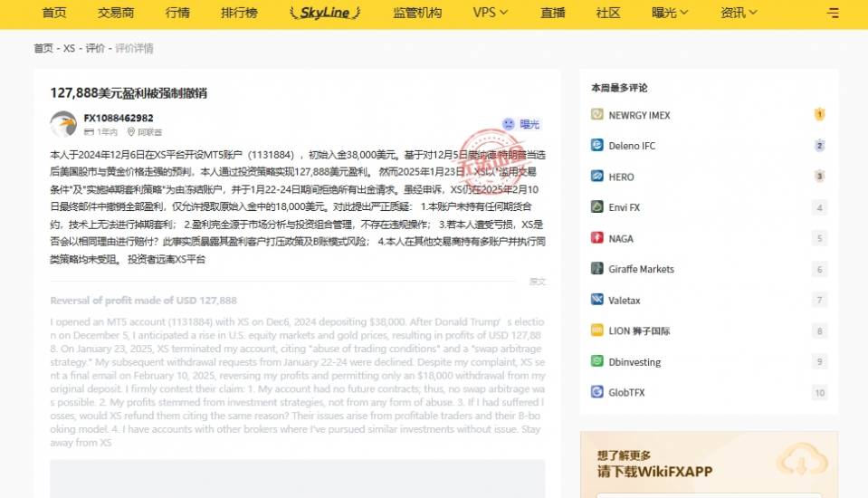
Task: Open the Deleno IFC broker logo
Action: pyautogui.click(x=596, y=145)
